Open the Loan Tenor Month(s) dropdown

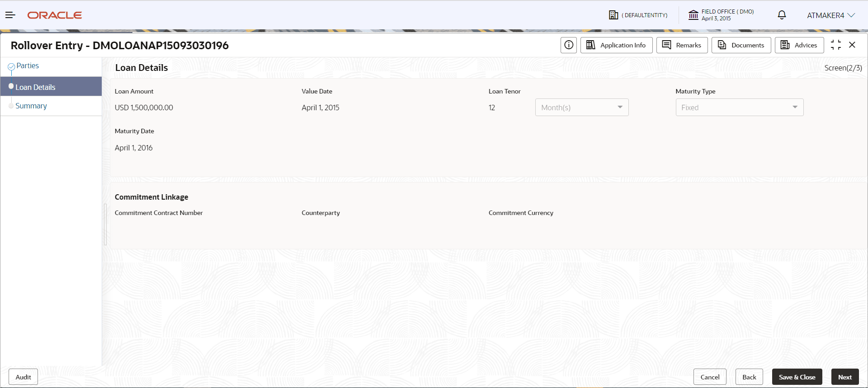pyautogui.click(x=582, y=108)
